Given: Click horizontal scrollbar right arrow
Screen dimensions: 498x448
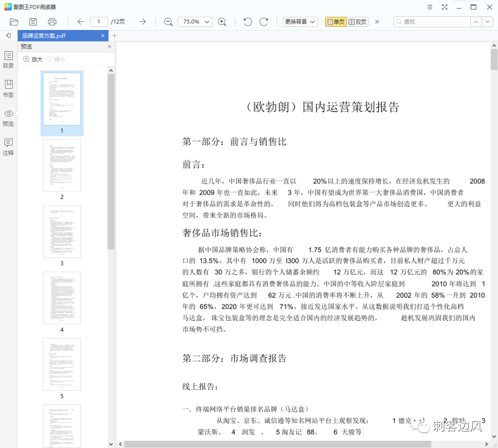Looking at the screenshot, I should [x=486, y=444].
